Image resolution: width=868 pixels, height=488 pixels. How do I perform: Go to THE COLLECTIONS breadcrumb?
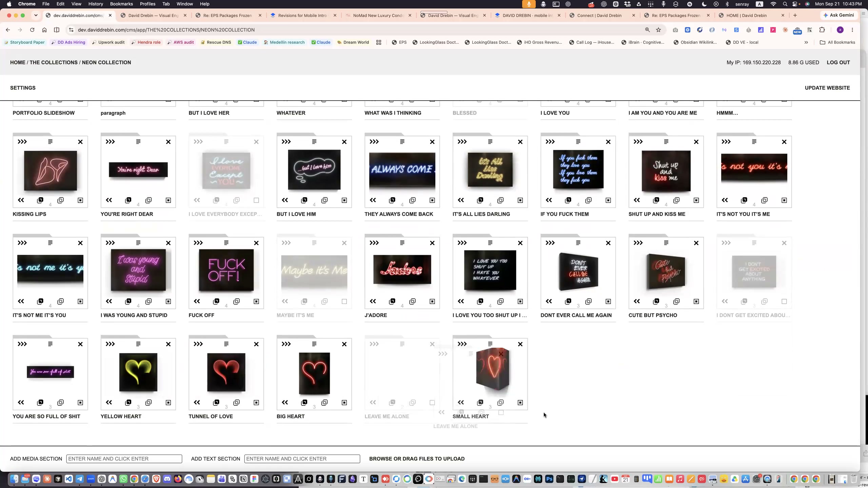tap(54, 62)
